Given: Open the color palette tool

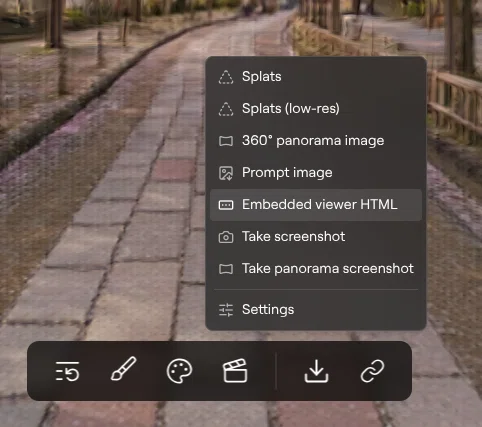Looking at the screenshot, I should tap(179, 371).
